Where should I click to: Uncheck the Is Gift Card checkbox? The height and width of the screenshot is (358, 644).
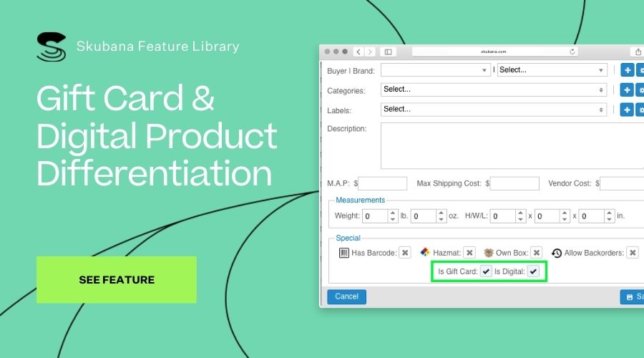click(486, 271)
